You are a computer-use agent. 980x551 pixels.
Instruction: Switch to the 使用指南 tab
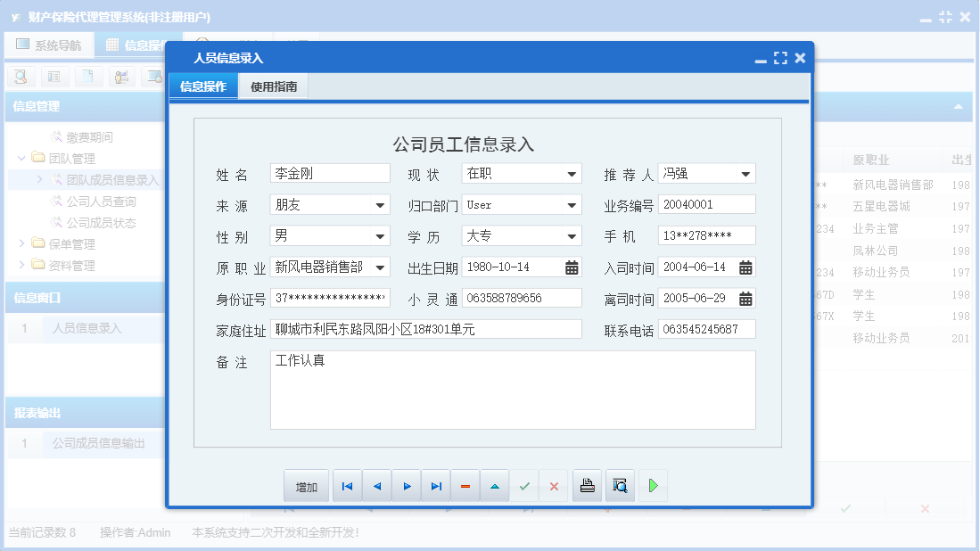coord(274,86)
